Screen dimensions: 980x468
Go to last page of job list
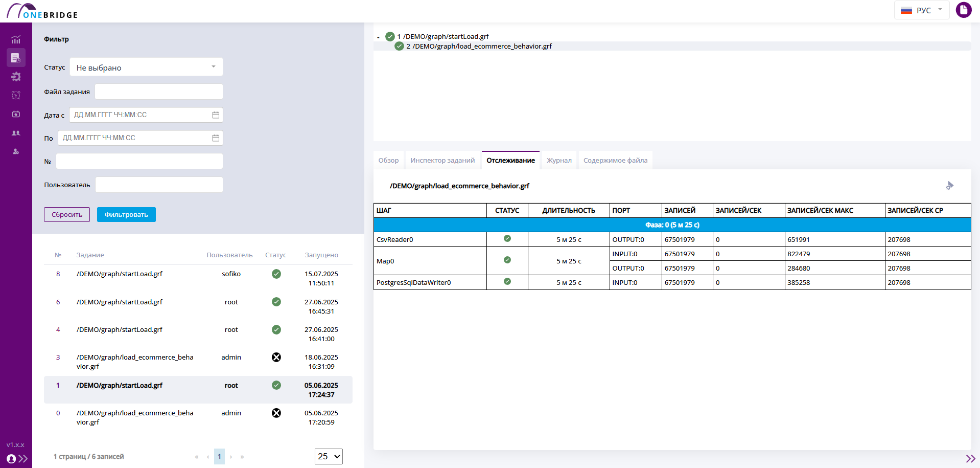pos(242,457)
